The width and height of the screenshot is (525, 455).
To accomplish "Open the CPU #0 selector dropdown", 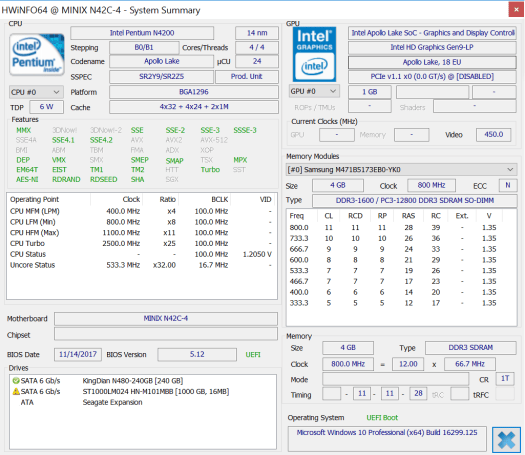I will [x=35, y=92].
